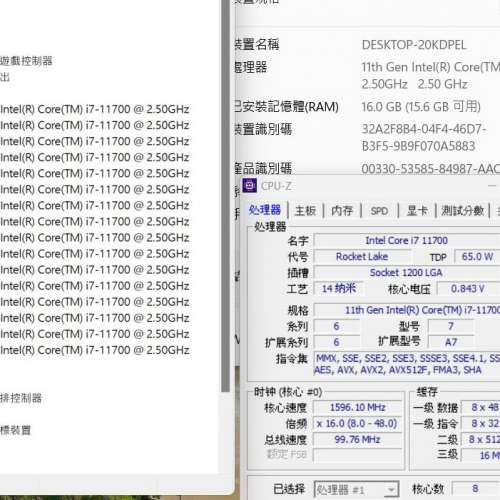Click the 核心数 core count value 8

(x=475, y=489)
